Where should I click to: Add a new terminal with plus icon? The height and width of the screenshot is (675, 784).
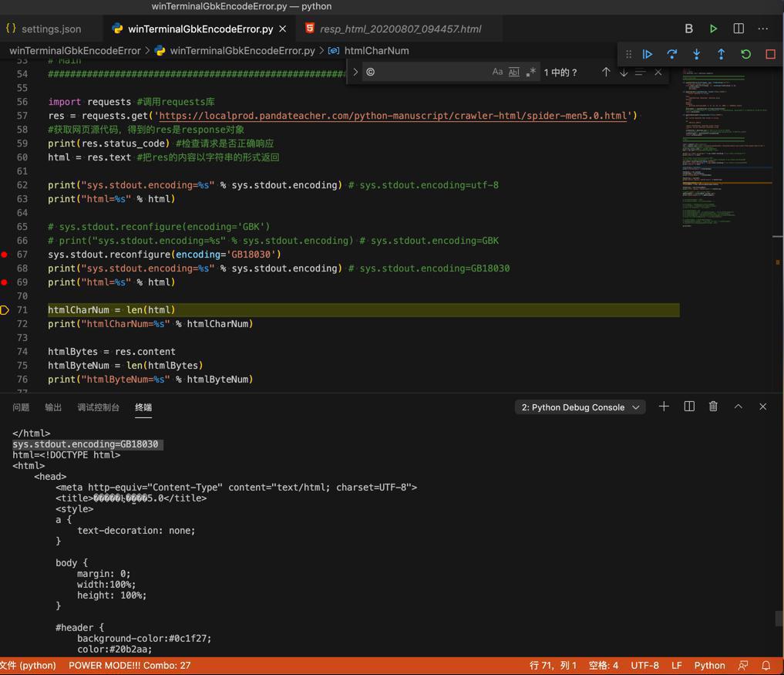click(x=664, y=407)
